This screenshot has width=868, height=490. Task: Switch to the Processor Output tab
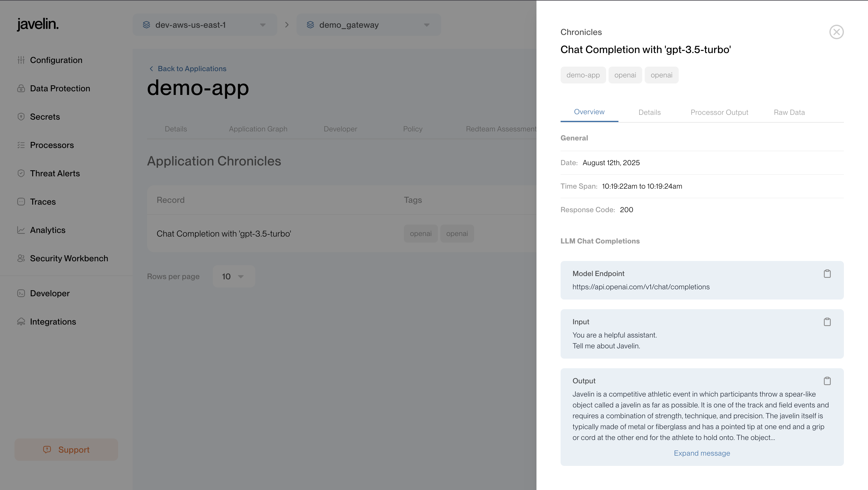coord(719,112)
